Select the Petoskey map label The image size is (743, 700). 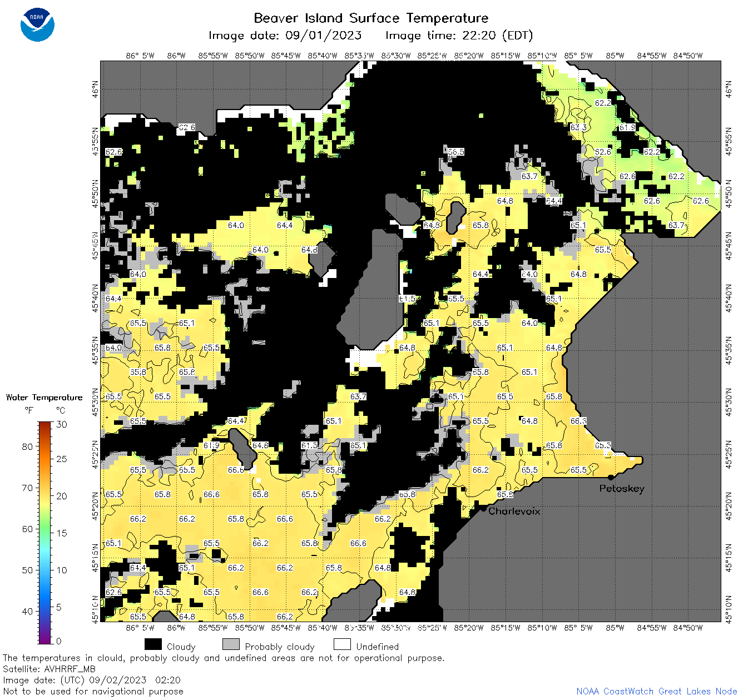click(622, 489)
